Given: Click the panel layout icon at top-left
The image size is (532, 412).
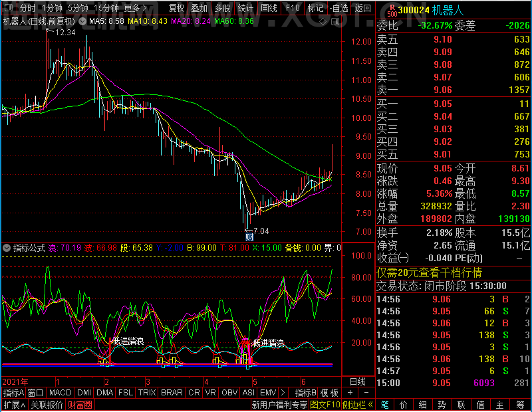Looking at the screenshot, I should coord(9,7).
